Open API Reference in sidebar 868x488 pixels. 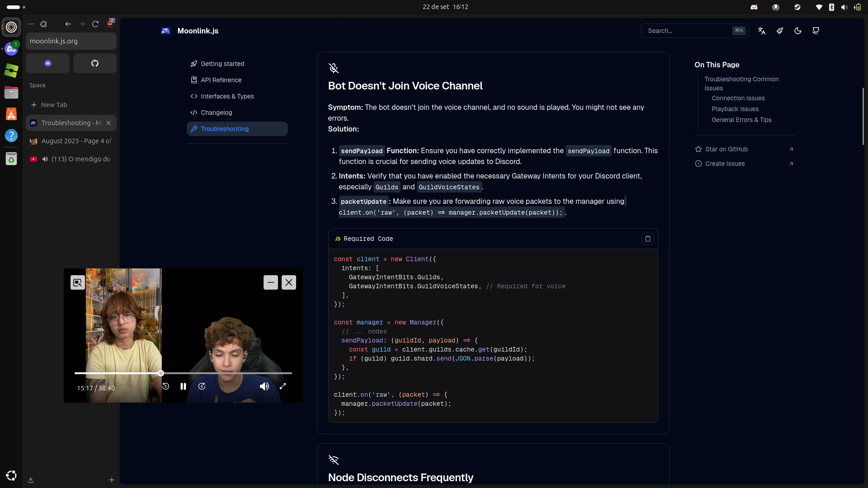pyautogui.click(x=221, y=80)
